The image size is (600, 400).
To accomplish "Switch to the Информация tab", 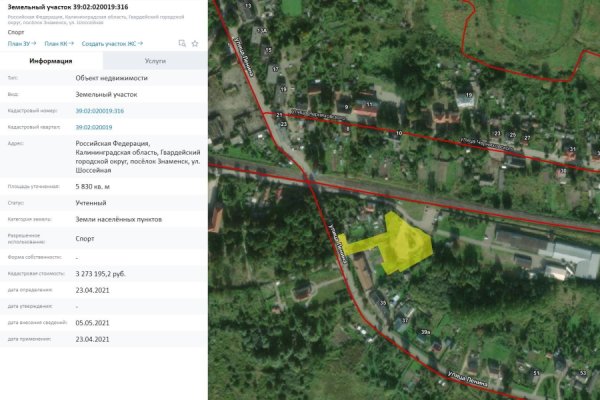I will [x=50, y=61].
